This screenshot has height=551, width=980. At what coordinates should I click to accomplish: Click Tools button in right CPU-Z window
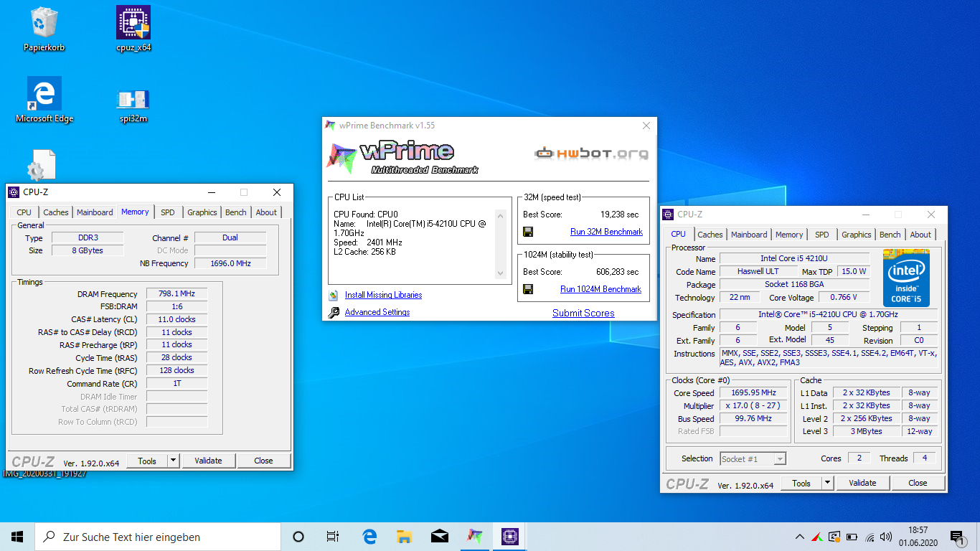(x=801, y=483)
